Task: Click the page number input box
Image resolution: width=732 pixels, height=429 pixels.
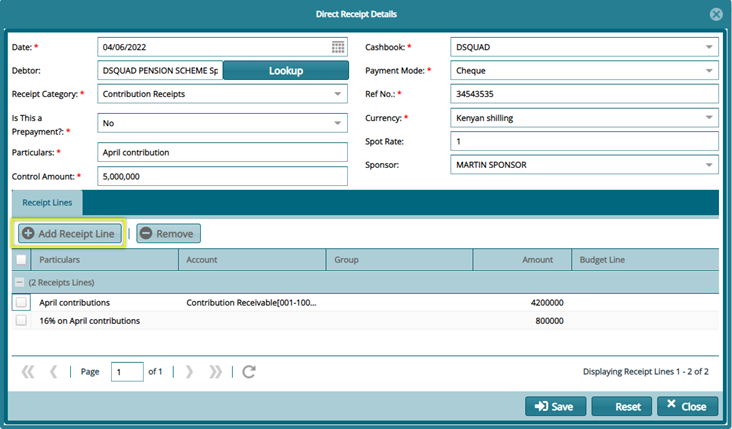Action: click(127, 372)
